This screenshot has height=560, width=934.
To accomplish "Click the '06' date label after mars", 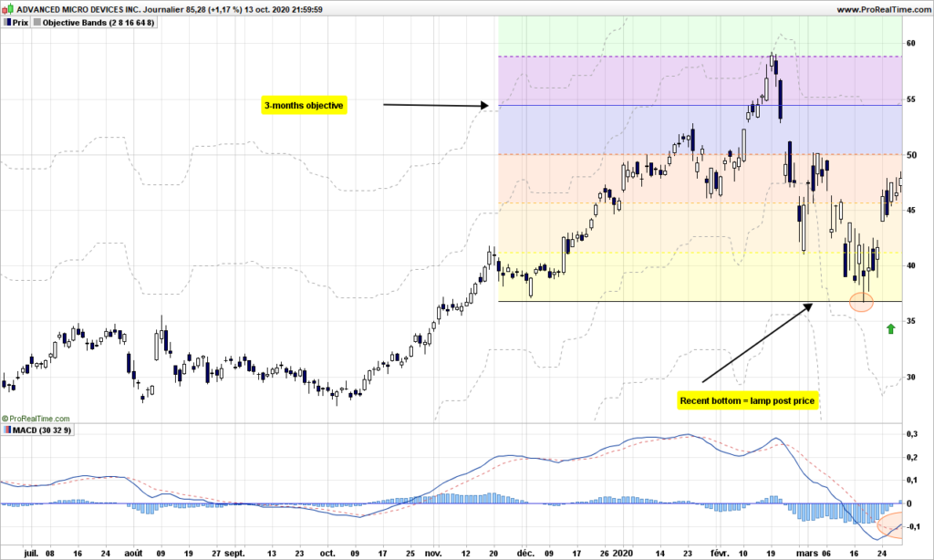I will (x=825, y=553).
